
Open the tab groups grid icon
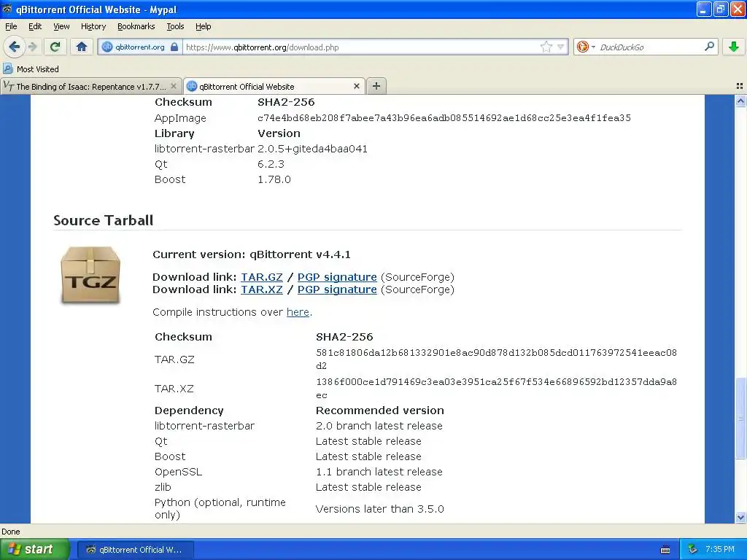740,86
